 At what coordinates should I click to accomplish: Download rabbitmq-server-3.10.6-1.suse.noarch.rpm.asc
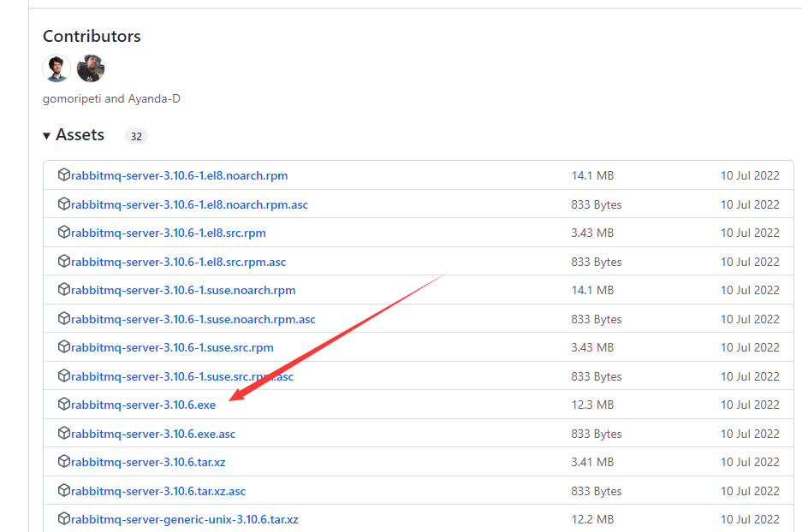(x=193, y=319)
